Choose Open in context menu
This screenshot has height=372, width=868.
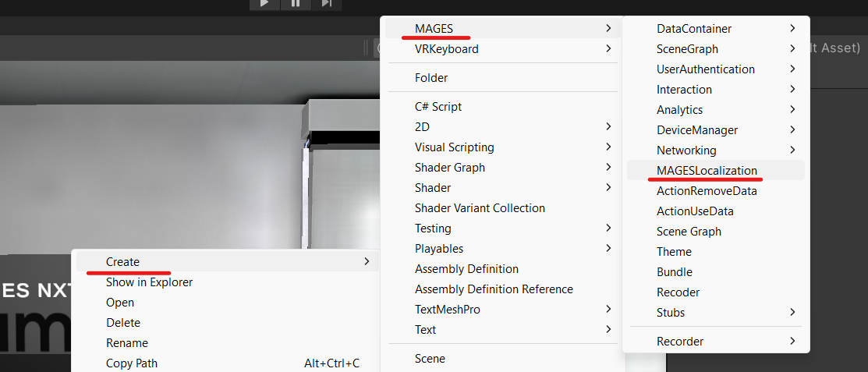[227, 303]
